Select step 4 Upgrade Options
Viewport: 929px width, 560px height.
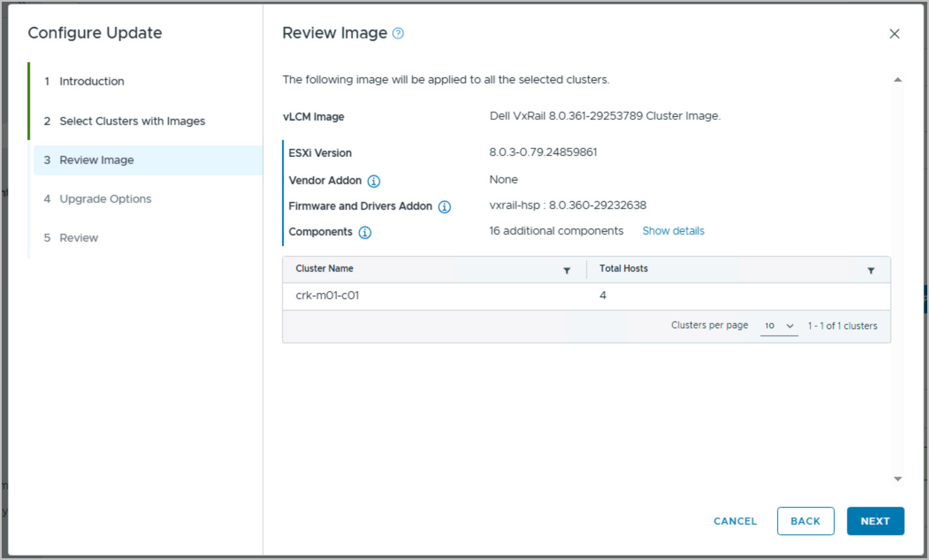tap(105, 199)
